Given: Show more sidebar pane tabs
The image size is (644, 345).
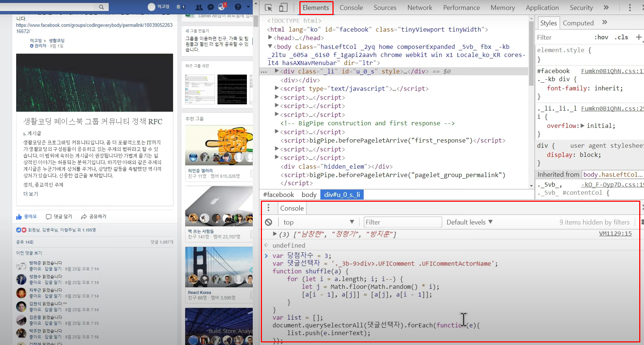Looking at the screenshot, I should click(605, 22).
